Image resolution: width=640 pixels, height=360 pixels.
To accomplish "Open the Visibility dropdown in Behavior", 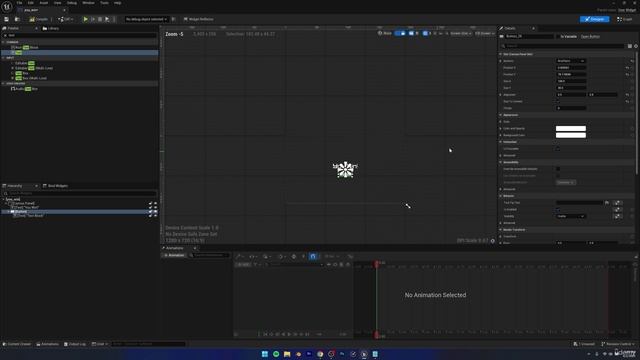I will (x=571, y=216).
